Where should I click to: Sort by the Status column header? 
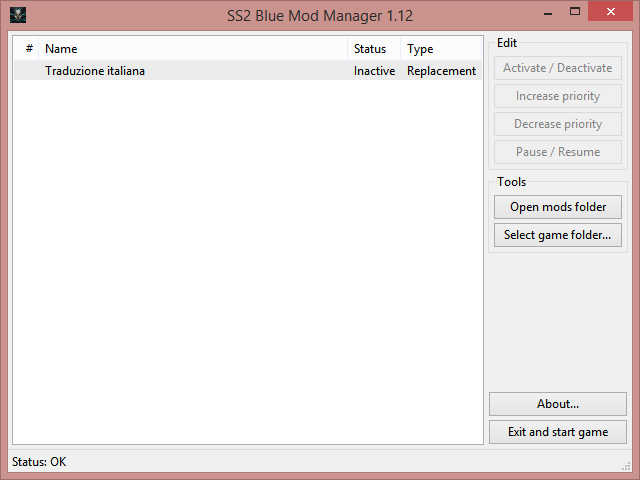(x=375, y=49)
